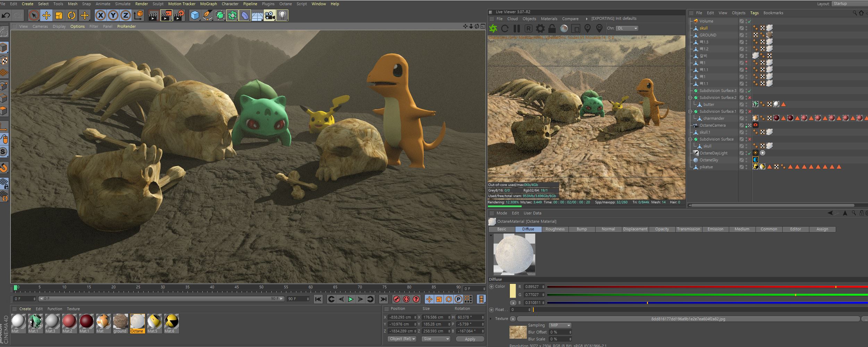The image size is (868, 347).
Task: Activate the Rotate tool in the top toolbar
Action: 71,15
